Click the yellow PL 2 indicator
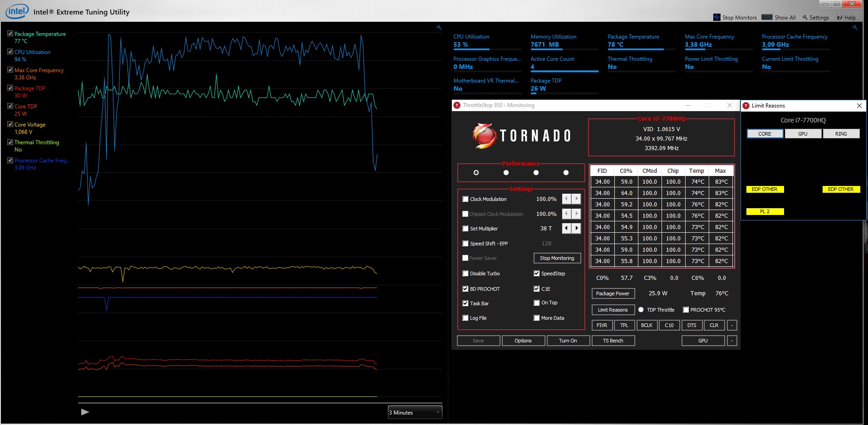 coord(765,211)
